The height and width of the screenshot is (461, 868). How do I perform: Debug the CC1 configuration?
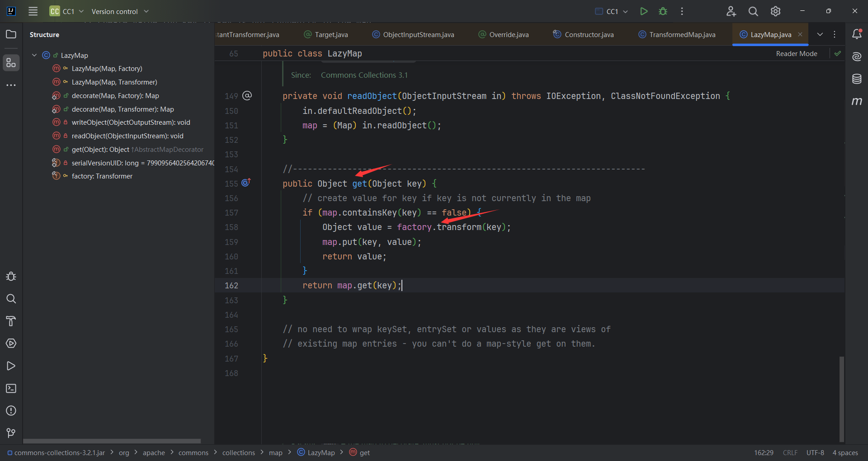(x=663, y=11)
